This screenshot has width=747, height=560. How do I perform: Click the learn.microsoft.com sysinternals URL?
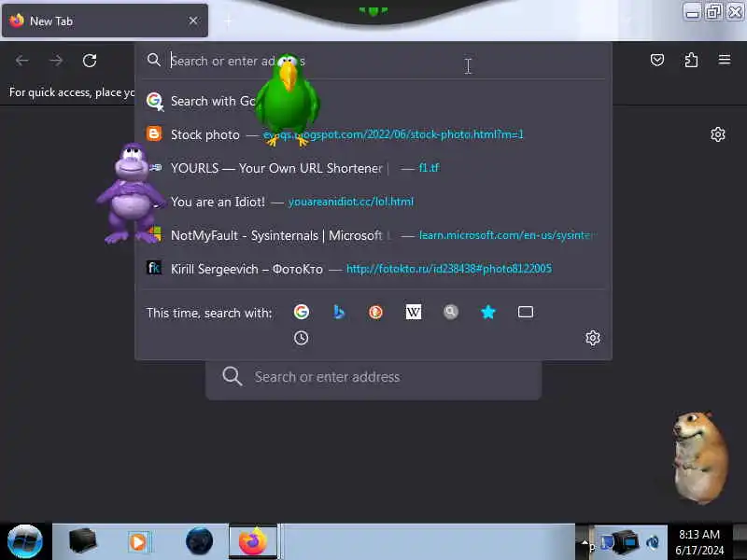(x=505, y=235)
